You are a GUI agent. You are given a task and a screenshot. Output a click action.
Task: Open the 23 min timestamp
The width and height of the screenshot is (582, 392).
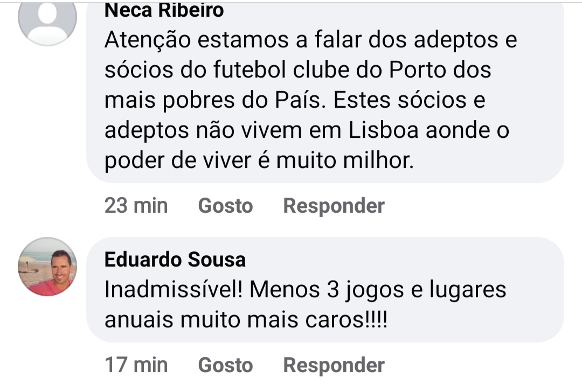pos(136,206)
